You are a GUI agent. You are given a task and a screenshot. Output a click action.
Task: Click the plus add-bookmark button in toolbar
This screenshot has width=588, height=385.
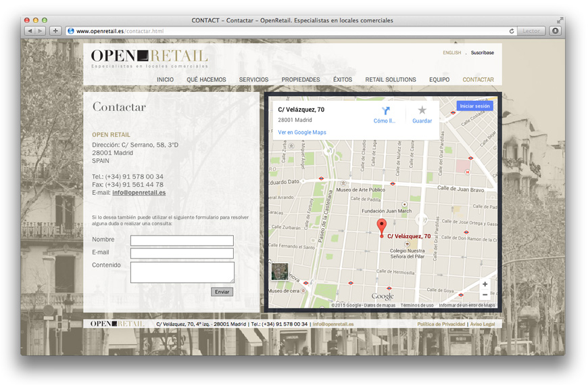pyautogui.click(x=55, y=31)
